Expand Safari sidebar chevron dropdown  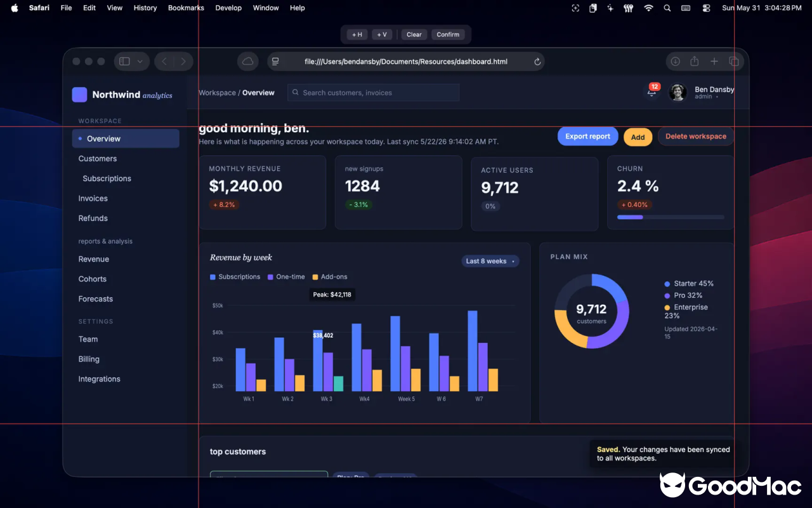[x=140, y=62]
